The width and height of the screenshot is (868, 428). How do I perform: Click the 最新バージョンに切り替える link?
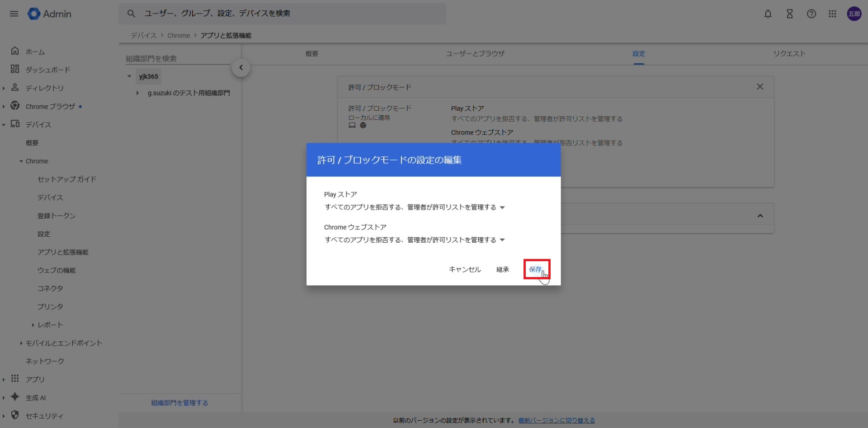click(556, 420)
